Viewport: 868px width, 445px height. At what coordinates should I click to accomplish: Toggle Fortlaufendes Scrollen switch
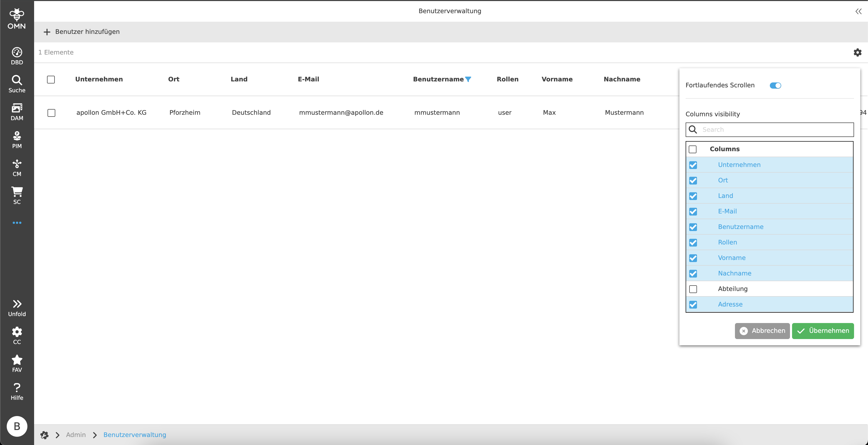point(775,86)
